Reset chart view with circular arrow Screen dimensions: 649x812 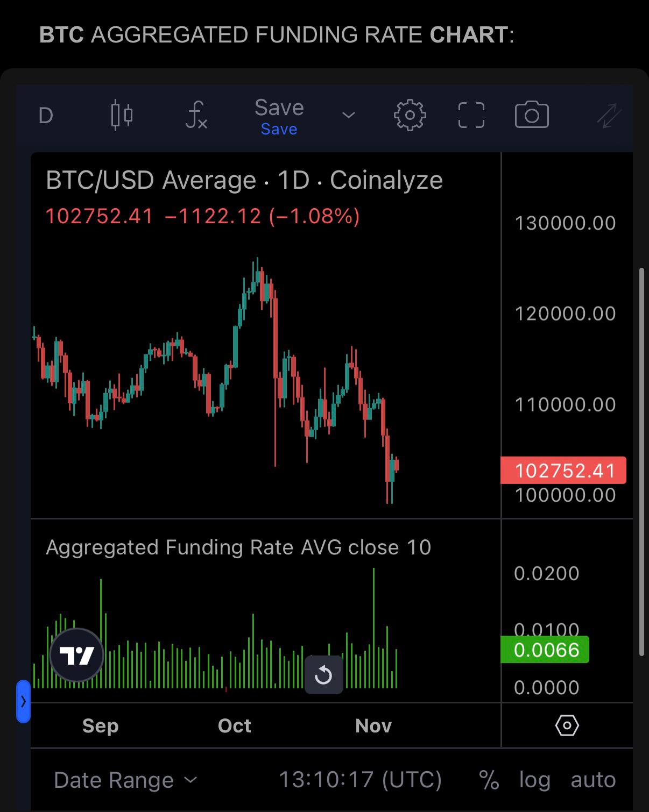323,674
